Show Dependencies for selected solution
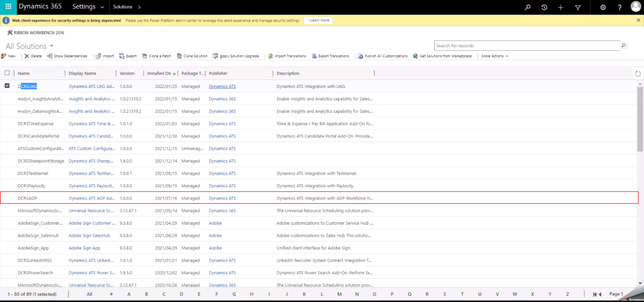644x302 pixels. (x=67, y=56)
